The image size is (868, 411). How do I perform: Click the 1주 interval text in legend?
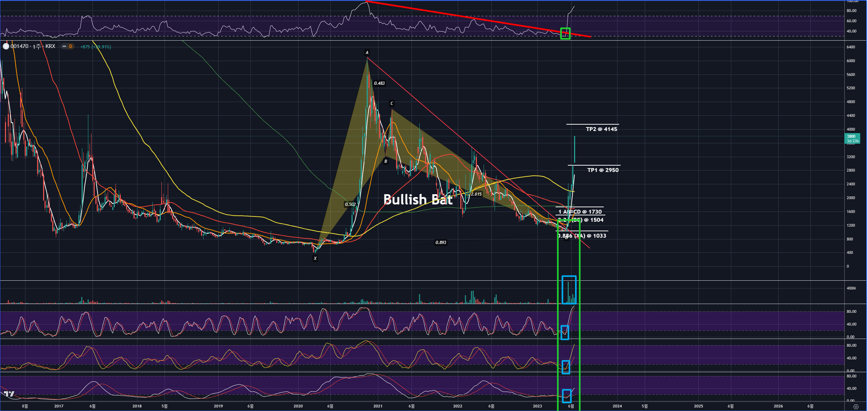tap(37, 47)
